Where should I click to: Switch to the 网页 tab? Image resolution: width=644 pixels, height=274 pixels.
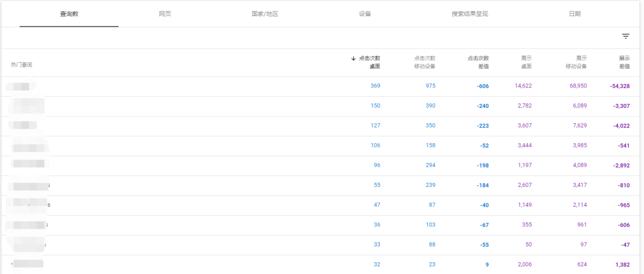tap(165, 14)
